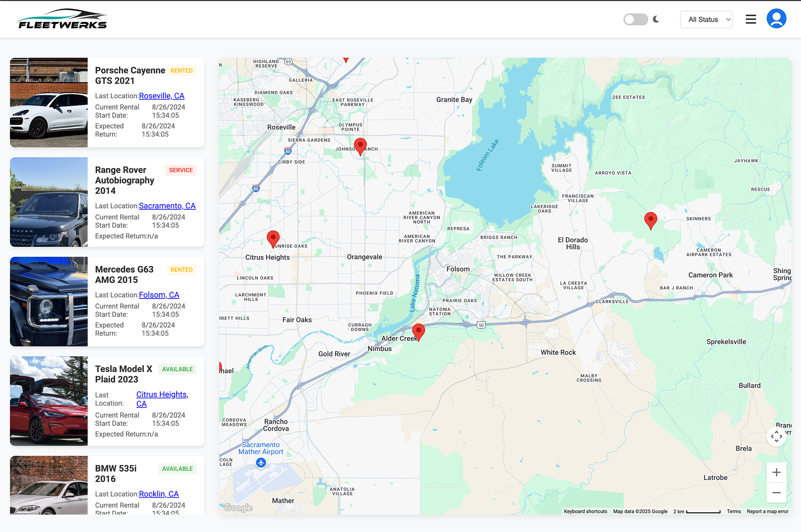Click the BMW 535i 2016 title
The image size is (801, 532).
(x=116, y=474)
